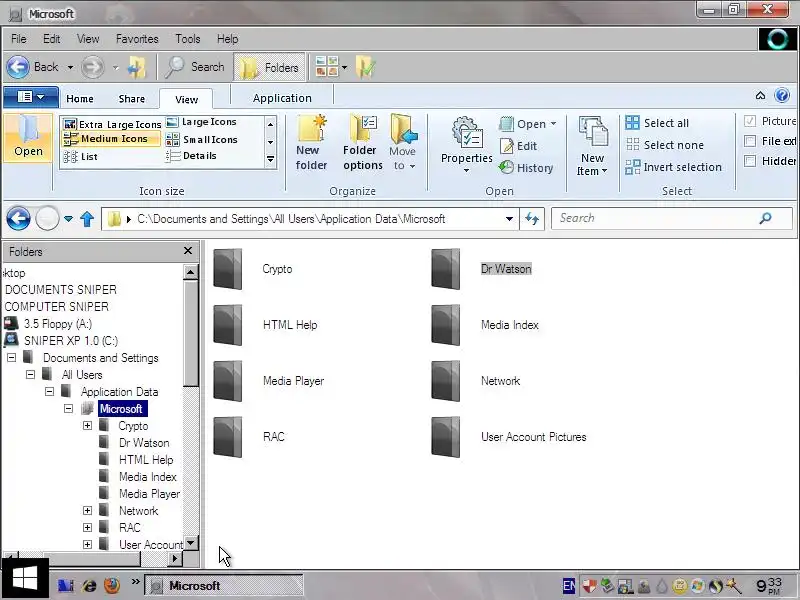The width and height of the screenshot is (800, 600).
Task: Expand the RAC tree node
Action: pos(87,528)
